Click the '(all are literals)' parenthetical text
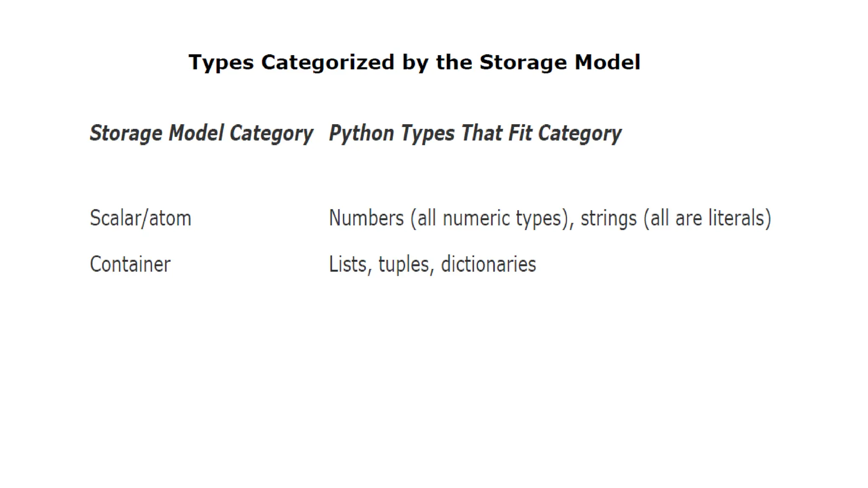 tap(707, 219)
